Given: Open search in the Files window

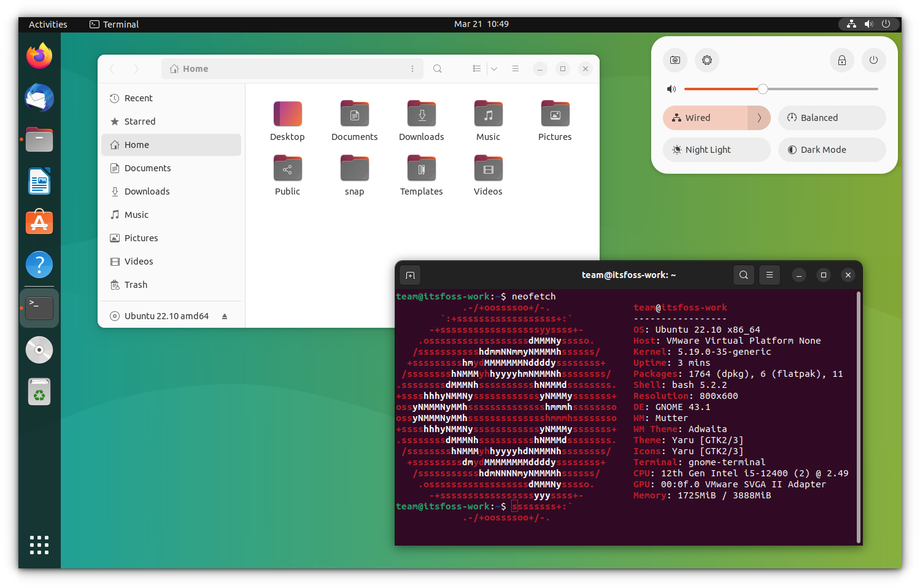Looking at the screenshot, I should (438, 69).
